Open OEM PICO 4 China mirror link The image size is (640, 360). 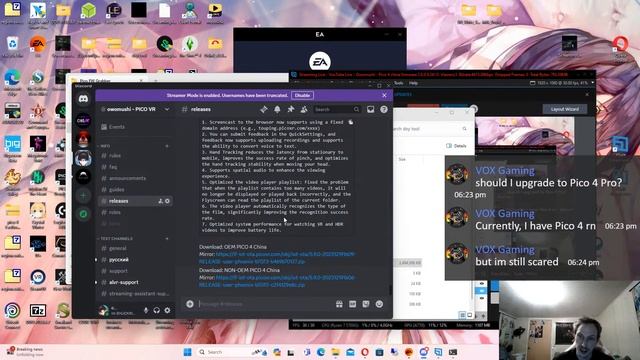click(277, 258)
